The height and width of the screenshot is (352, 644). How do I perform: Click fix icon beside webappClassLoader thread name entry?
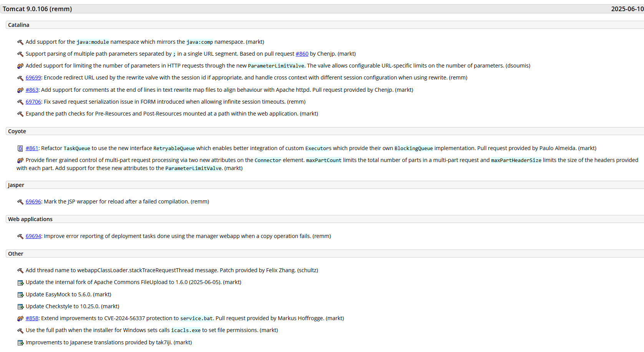click(20, 271)
